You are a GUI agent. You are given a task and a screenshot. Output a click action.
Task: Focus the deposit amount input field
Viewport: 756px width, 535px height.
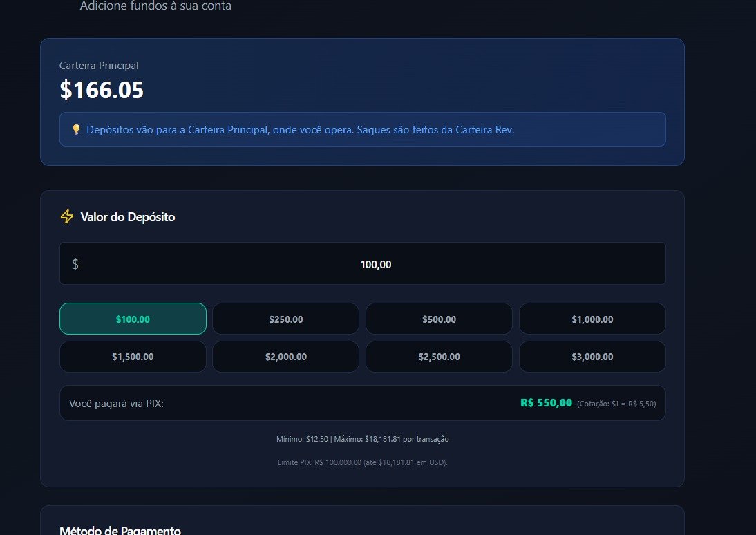[x=363, y=263]
